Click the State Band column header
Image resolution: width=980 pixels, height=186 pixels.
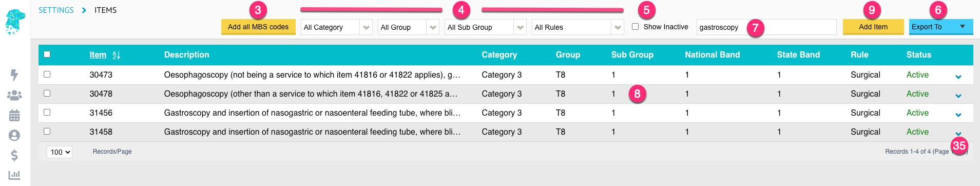798,54
